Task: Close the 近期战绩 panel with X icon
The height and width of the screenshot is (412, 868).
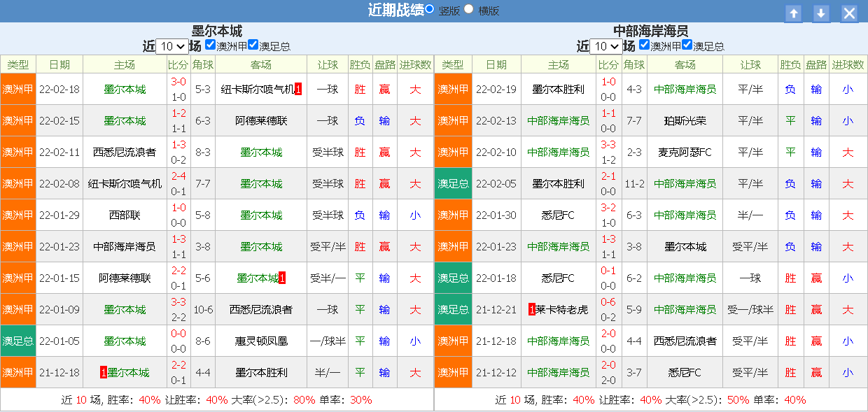Action: tap(849, 13)
